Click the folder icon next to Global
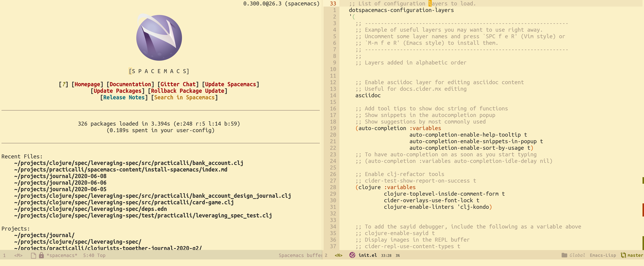 click(564, 255)
